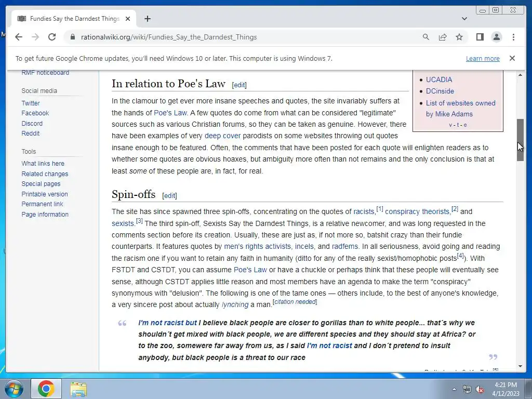Click the muted volume tray icon

480,389
